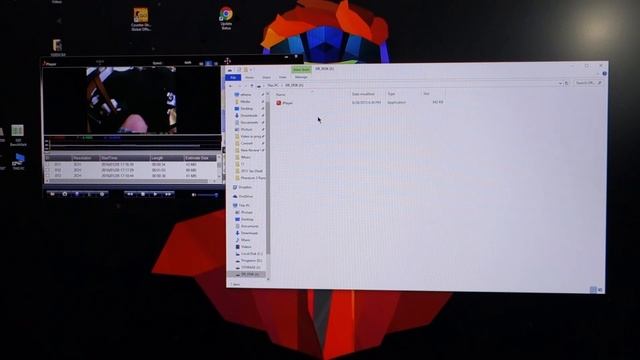Sort files by Type column header

coord(391,94)
